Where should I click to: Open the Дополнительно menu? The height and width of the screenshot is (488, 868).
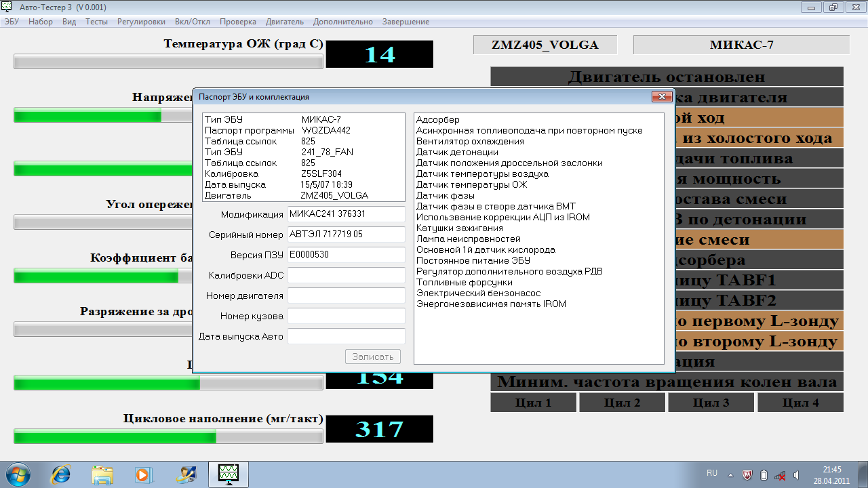click(x=343, y=22)
